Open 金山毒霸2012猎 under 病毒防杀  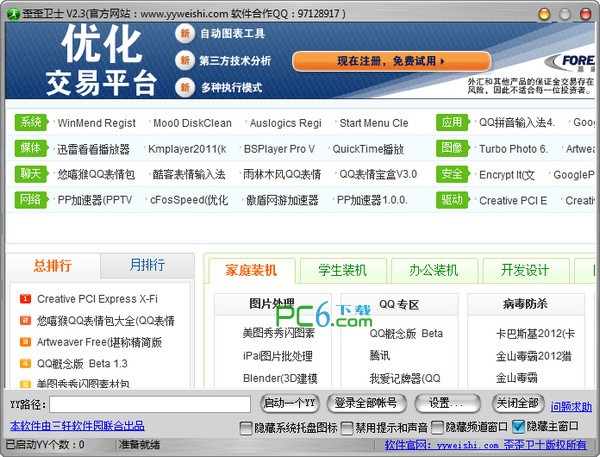534,356
